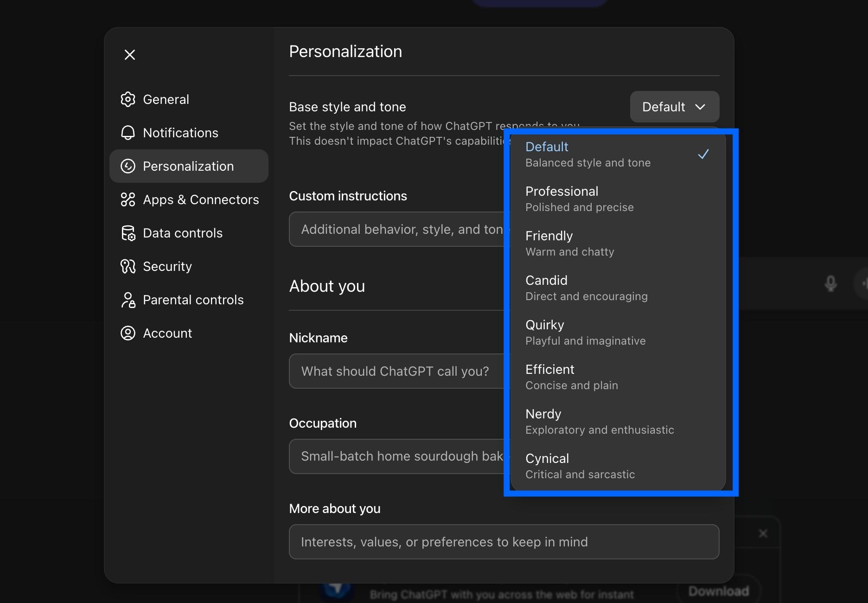
Task: Select the Personalization sidebar icon
Action: tap(128, 166)
